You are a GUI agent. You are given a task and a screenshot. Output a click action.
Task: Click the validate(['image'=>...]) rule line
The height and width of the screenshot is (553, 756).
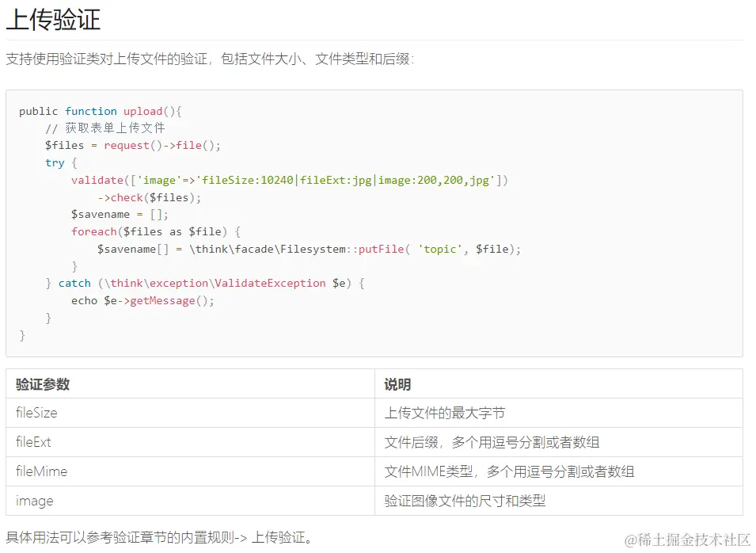pos(289,180)
